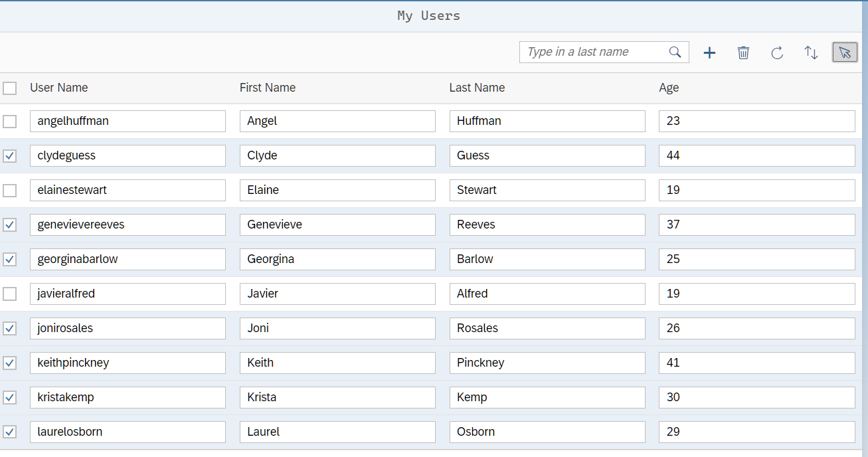Uncheck the clydeguess row checkbox

[x=10, y=156]
